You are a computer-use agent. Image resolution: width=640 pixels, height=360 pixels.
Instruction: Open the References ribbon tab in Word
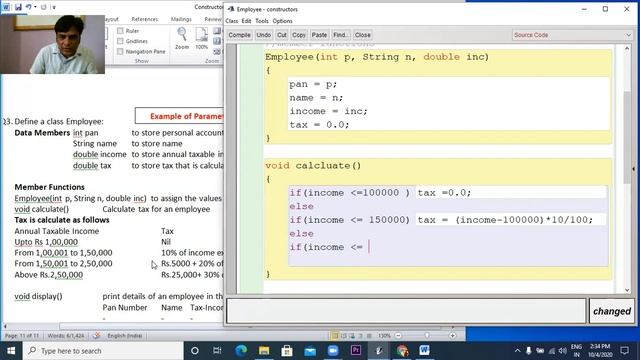click(144, 19)
